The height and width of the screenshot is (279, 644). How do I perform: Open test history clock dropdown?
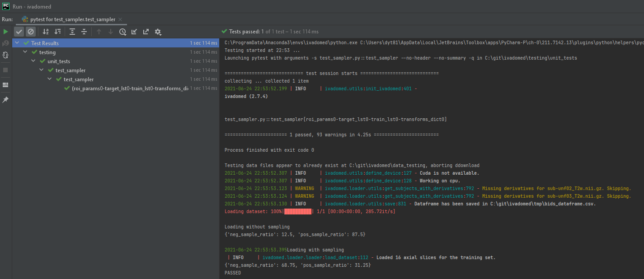pos(123,32)
